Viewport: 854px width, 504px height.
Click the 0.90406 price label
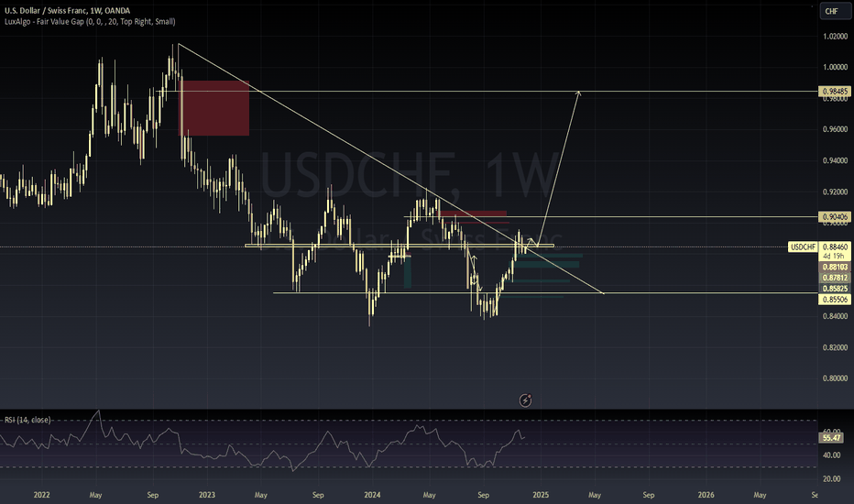click(835, 217)
